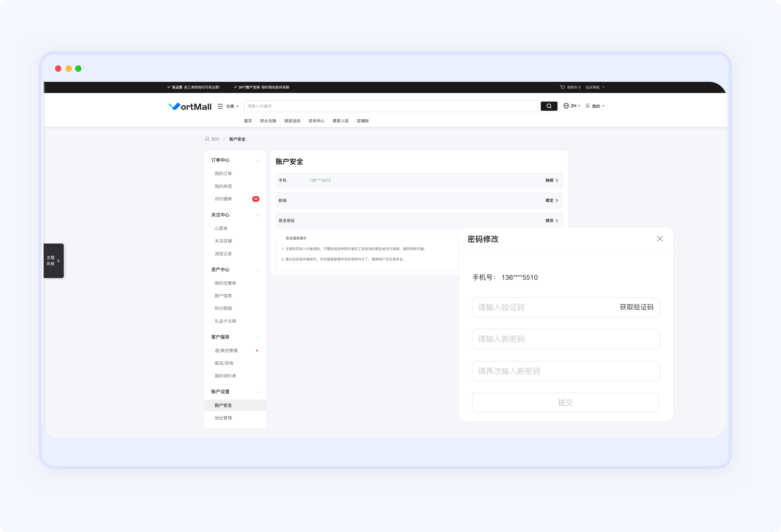
Task: Open 账户信息 in sidebar
Action: pyautogui.click(x=223, y=296)
